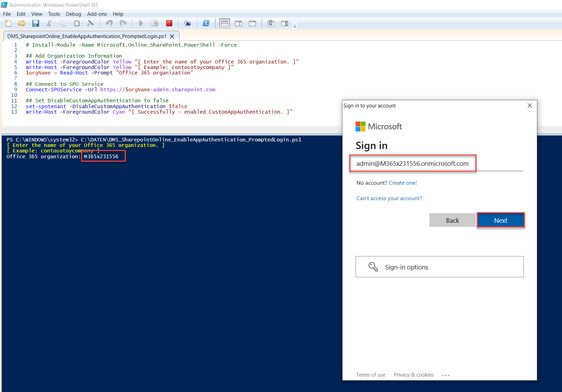Stop script execution with the red square

(169, 23)
